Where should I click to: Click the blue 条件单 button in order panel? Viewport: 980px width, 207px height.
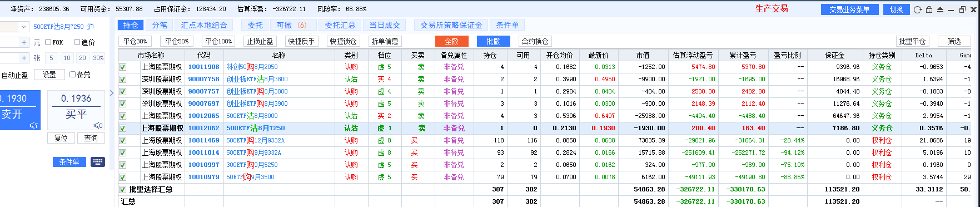click(69, 162)
